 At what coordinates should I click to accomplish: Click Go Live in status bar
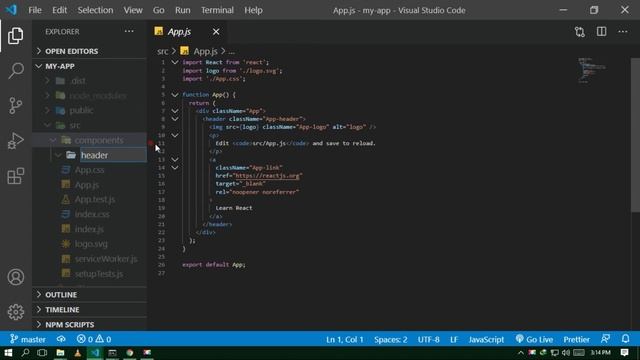[534, 339]
